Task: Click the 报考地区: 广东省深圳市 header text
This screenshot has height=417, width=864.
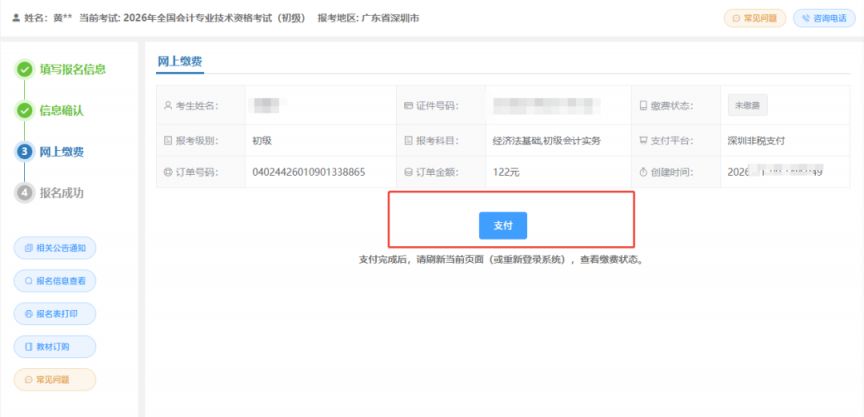Action: 368,18
